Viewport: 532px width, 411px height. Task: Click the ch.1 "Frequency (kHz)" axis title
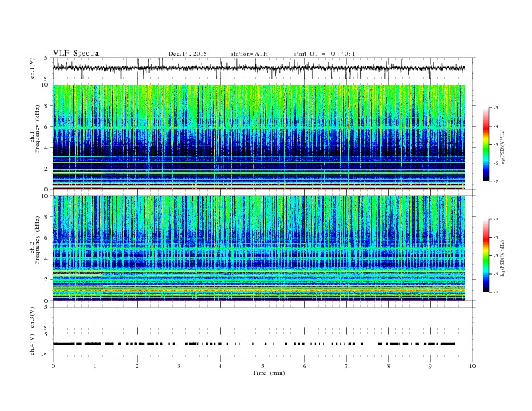pos(38,129)
